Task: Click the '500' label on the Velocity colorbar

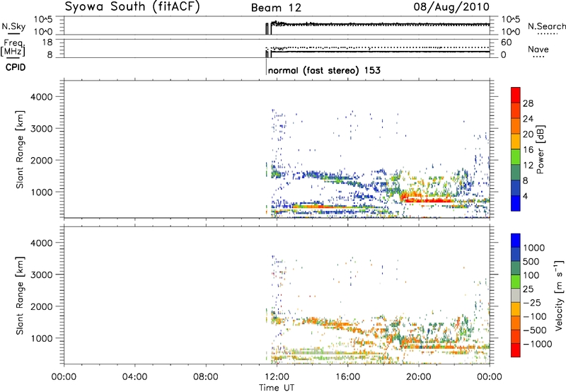Action: tap(531, 261)
